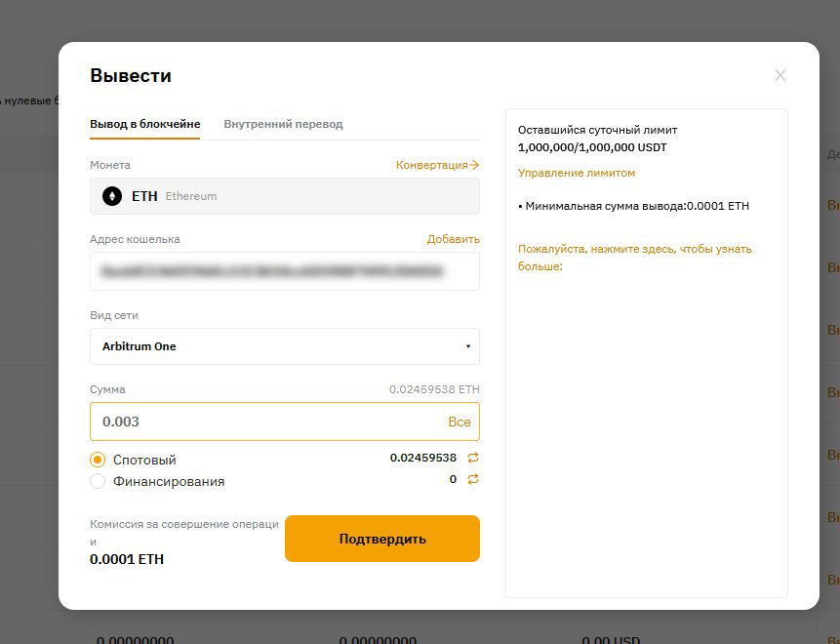Click the Конвертация link
The image size is (840, 644).
437,165
